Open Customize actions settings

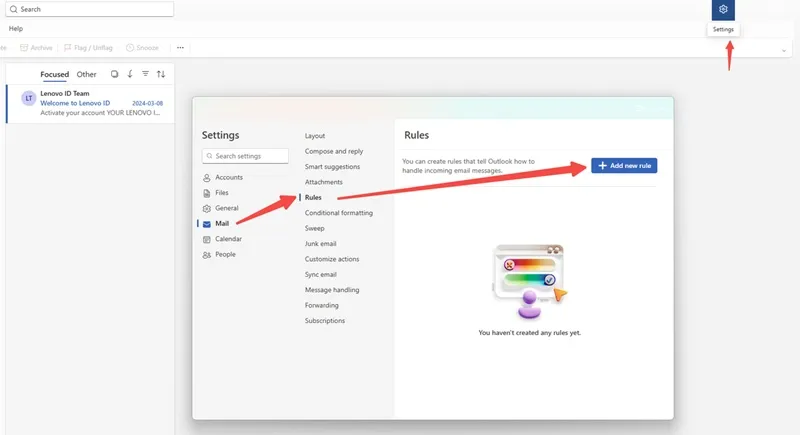(332, 259)
